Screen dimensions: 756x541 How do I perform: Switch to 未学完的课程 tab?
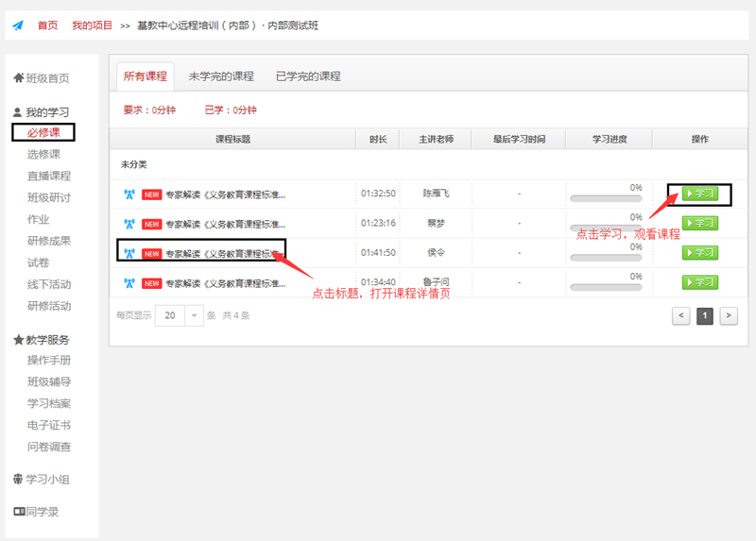[221, 76]
